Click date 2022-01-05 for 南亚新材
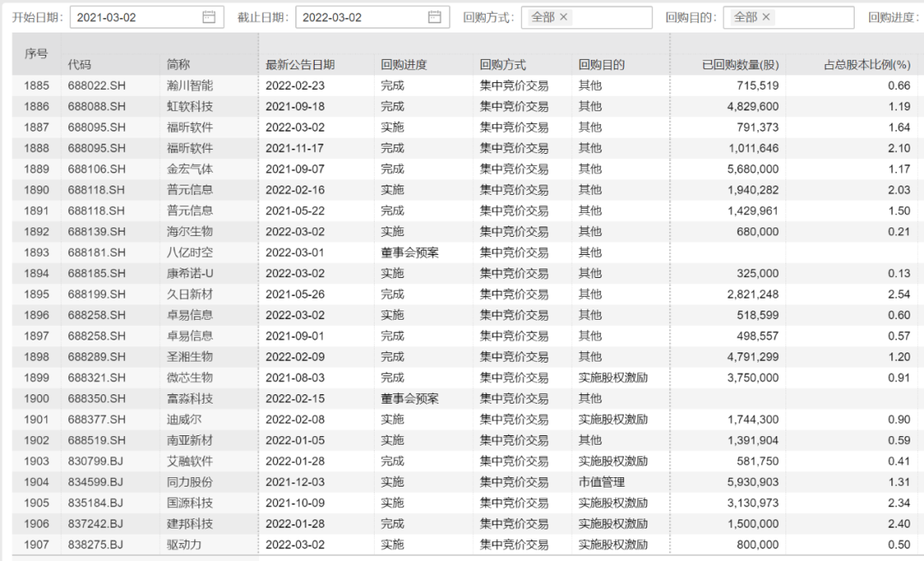The image size is (924, 561). [294, 440]
